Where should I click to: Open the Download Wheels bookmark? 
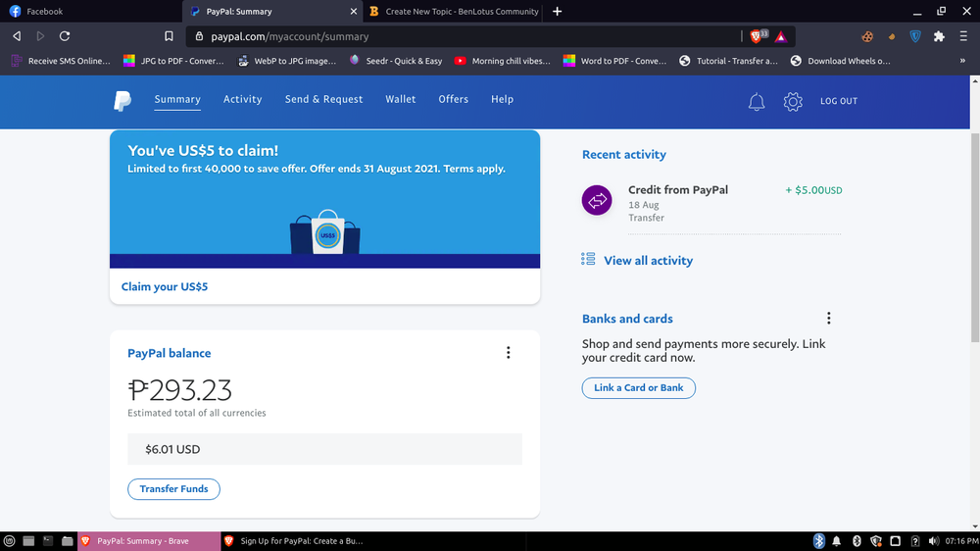tap(841, 61)
